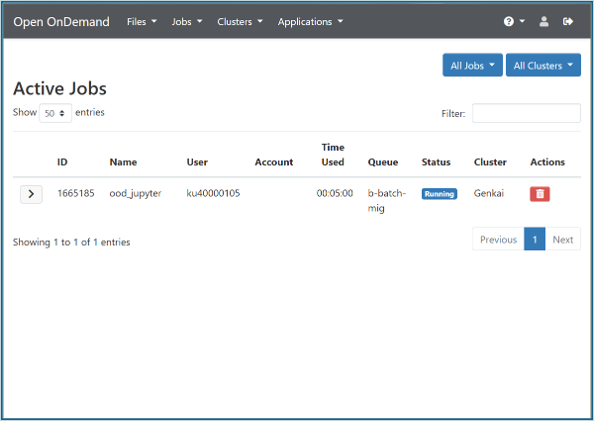Click user ku40000105 cell
Screen dimensions: 594x421
point(213,193)
